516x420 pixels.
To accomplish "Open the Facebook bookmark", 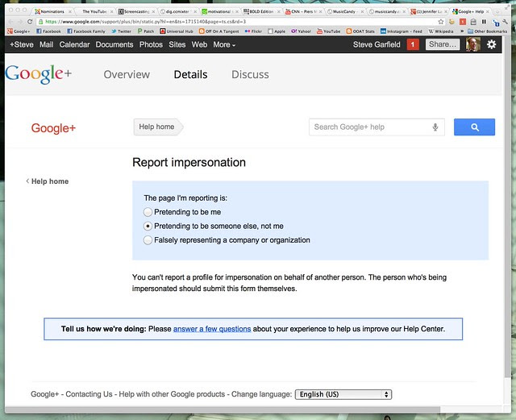I will [x=48, y=31].
